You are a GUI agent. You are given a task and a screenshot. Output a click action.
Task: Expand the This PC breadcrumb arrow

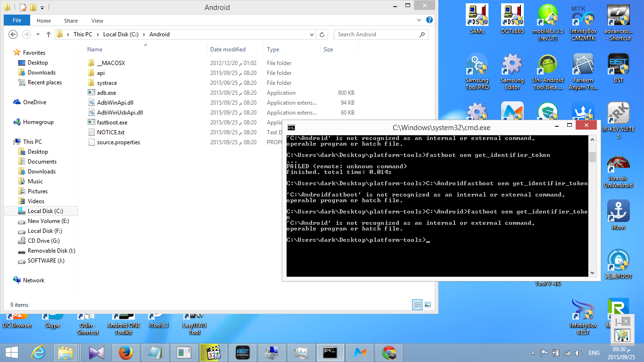[x=98, y=34]
